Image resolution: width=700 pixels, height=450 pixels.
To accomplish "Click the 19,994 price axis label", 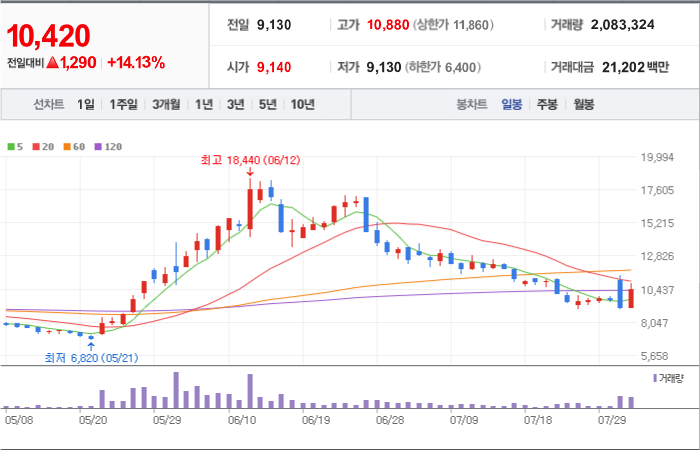I will [657, 157].
